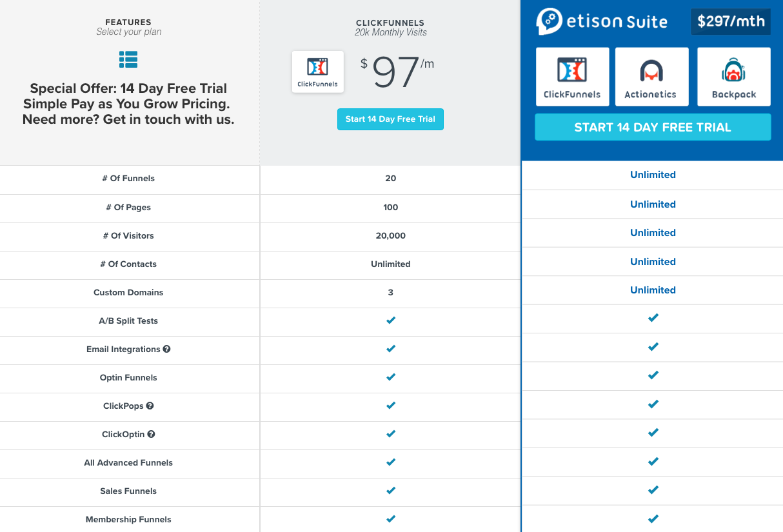
Task: Click the ClickFunnels checkmark for Sales Funnels
Action: pyautogui.click(x=390, y=491)
